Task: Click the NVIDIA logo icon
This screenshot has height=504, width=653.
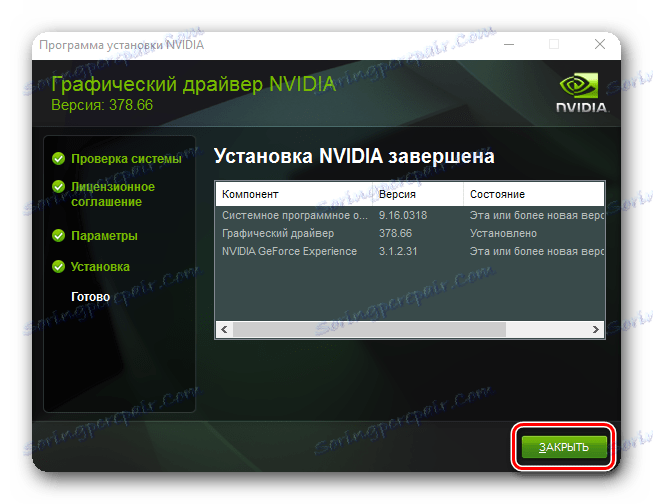Action: coord(582,92)
